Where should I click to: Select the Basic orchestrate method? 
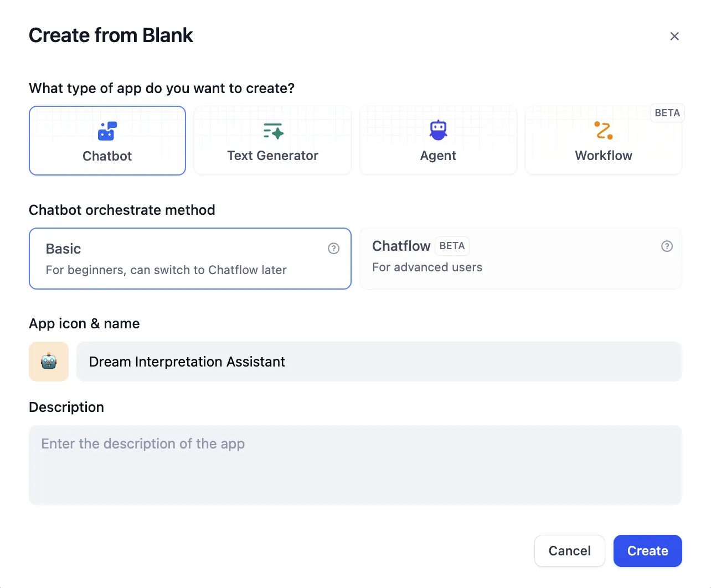click(190, 259)
